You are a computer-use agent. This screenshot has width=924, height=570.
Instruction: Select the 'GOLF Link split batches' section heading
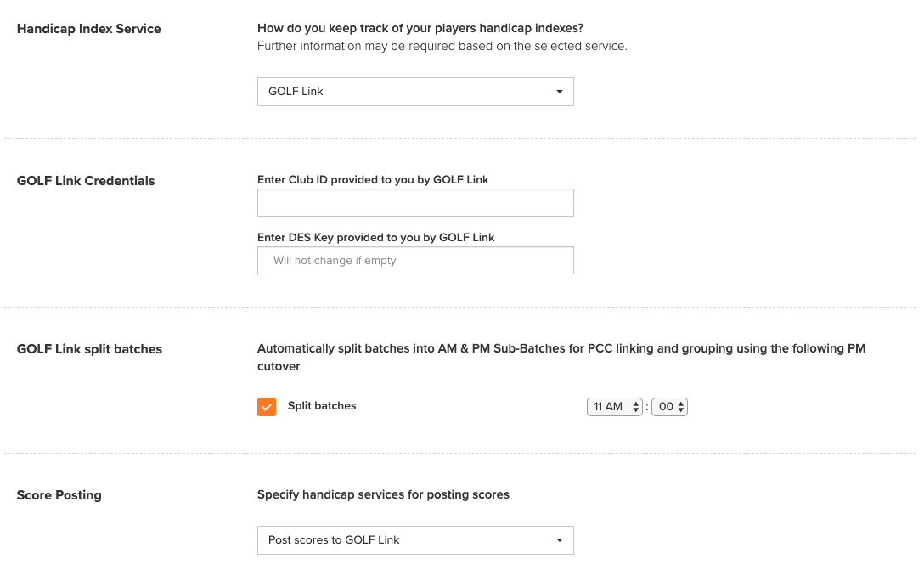point(89,349)
